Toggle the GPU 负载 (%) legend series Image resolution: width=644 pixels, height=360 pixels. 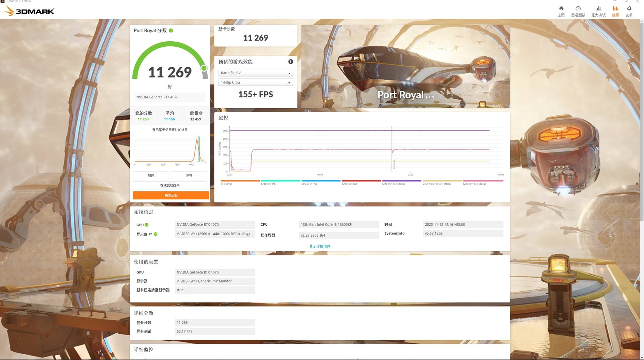click(x=349, y=184)
